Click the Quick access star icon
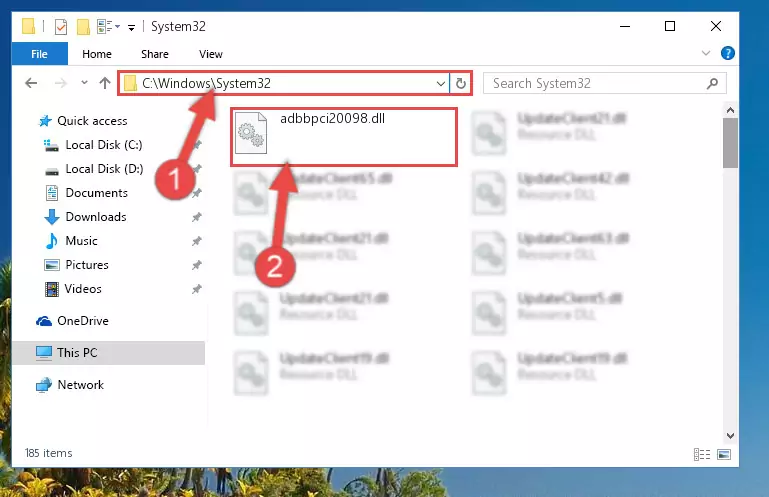The image size is (769, 497). pos(45,121)
